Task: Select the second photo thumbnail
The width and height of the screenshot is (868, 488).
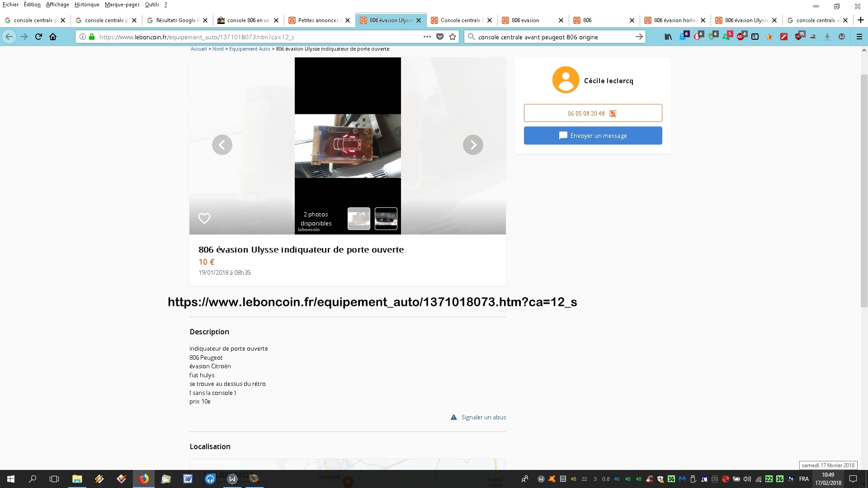Action: click(386, 219)
